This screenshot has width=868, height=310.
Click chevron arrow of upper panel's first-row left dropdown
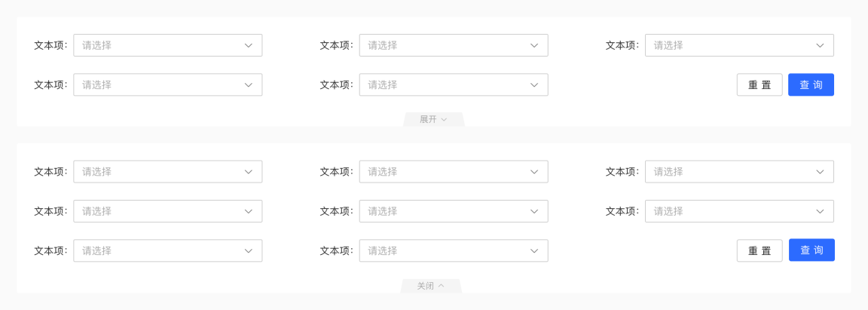(x=249, y=45)
